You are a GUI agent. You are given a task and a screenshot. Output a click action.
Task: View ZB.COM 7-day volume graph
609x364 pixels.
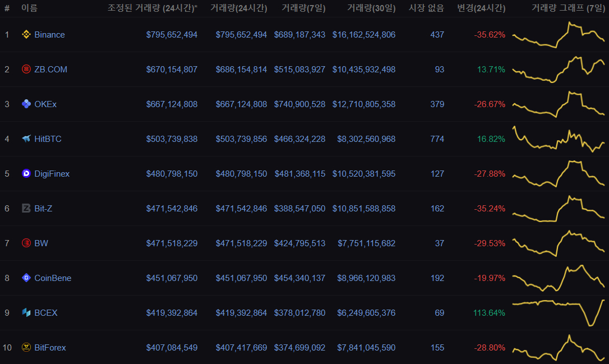coord(559,69)
